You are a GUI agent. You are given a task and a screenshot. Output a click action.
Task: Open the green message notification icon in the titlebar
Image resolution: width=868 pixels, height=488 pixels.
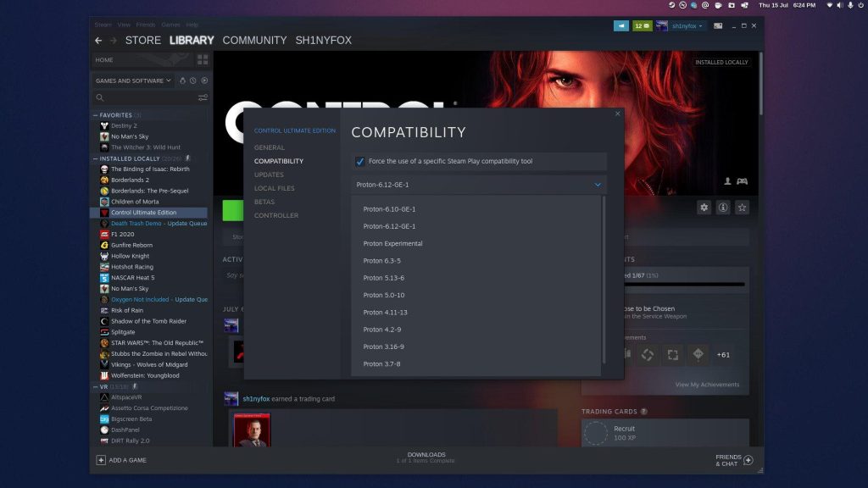643,26
